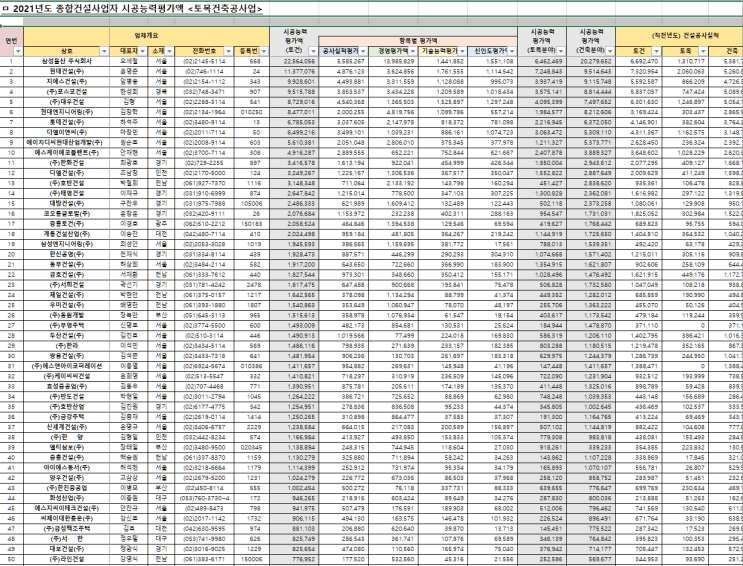
Task: Select the 6,692,470 토건 실적 cell
Action: click(x=639, y=61)
